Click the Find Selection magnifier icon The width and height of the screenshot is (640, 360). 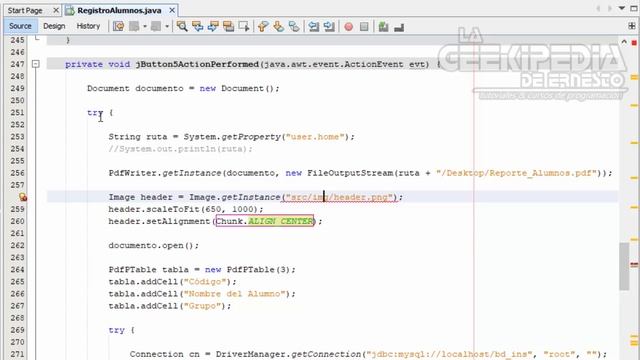182,27
